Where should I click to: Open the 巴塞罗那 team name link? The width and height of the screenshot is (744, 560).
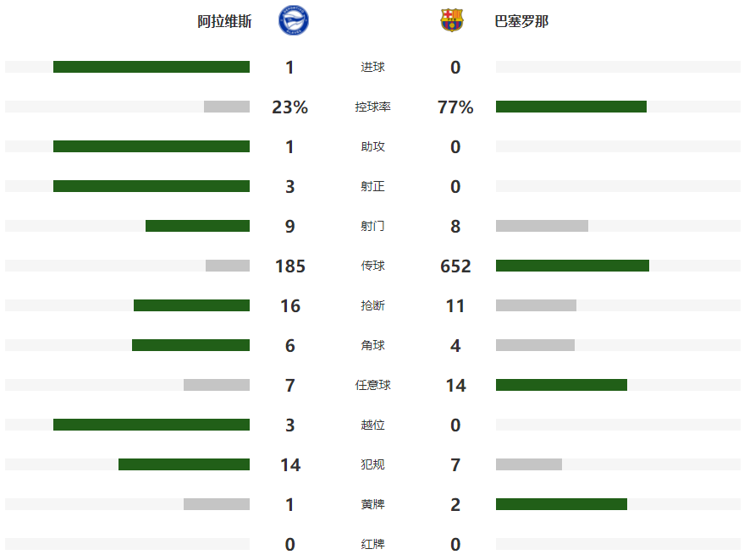521,21
